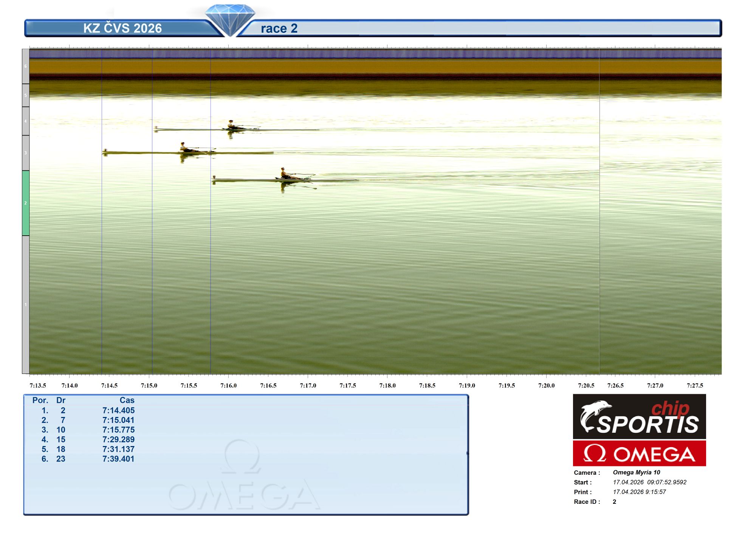Image resolution: width=756 pixels, height=534 pixels.
Task: Select the lane 1 side marker
Action: coord(26,305)
